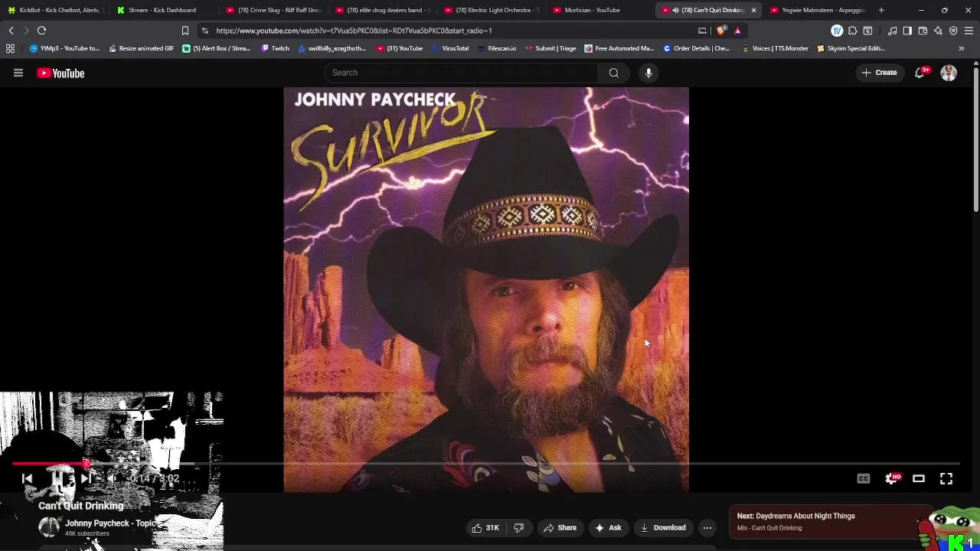The width and height of the screenshot is (980, 551).
Task: Open Brave VPN shield icon
Action: point(953,31)
